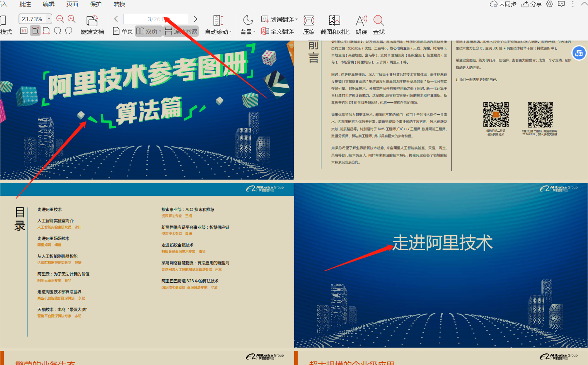Click contents entry 走进淘宝技术部算法世界
Image resolution: width=588 pixels, height=365 pixels.
[x=59, y=292]
